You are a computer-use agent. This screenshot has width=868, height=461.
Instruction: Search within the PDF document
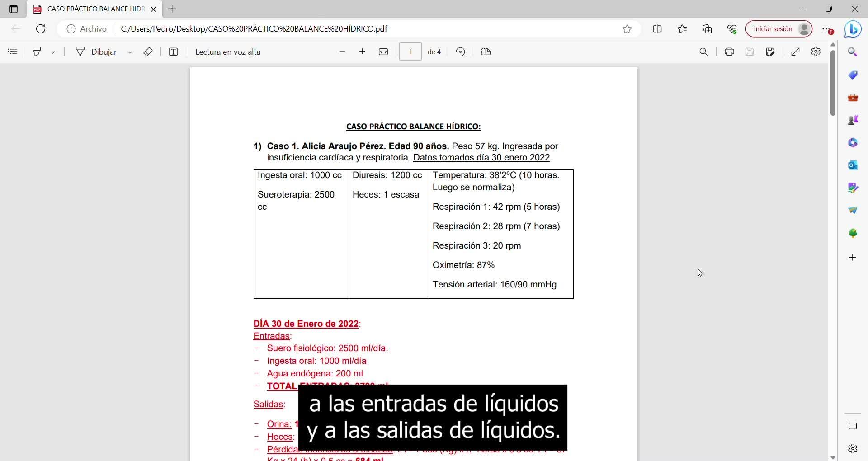(703, 52)
